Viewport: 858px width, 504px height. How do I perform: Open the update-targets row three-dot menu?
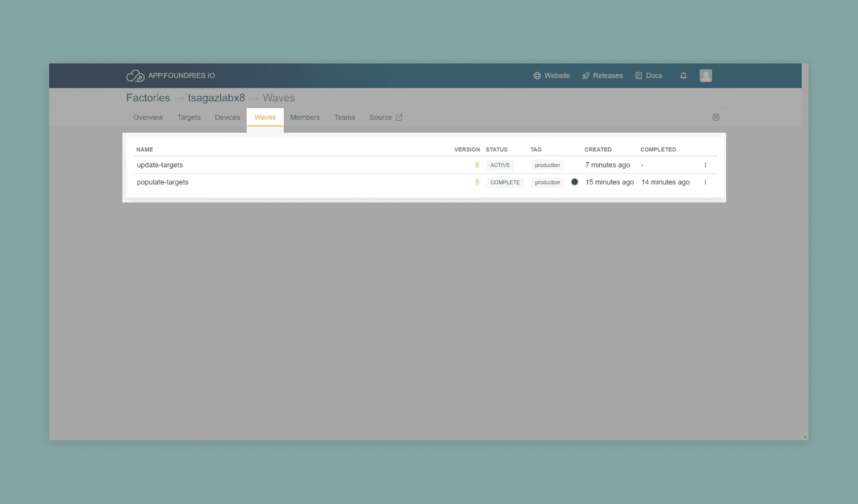coord(705,165)
